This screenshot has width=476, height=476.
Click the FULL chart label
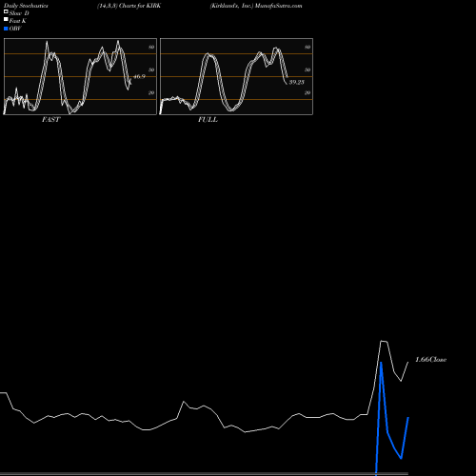pos(208,120)
